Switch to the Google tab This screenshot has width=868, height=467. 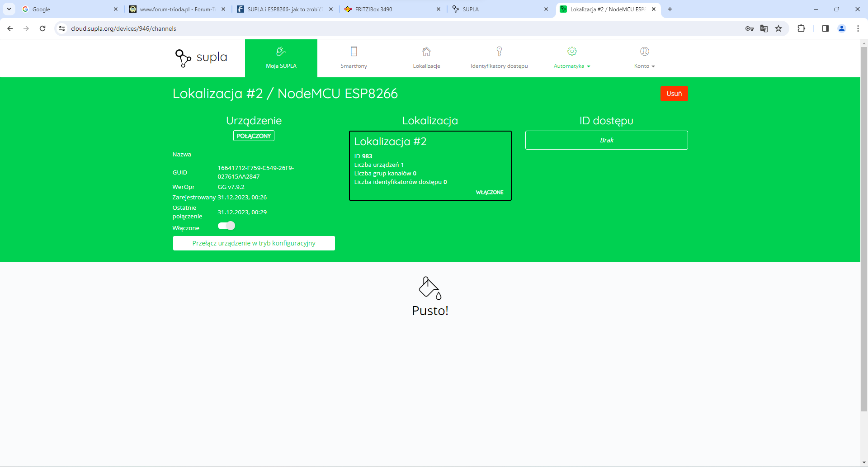(x=70, y=9)
